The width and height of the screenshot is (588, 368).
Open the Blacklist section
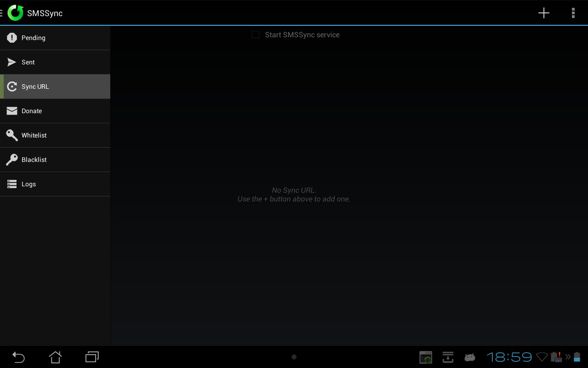[55, 160]
